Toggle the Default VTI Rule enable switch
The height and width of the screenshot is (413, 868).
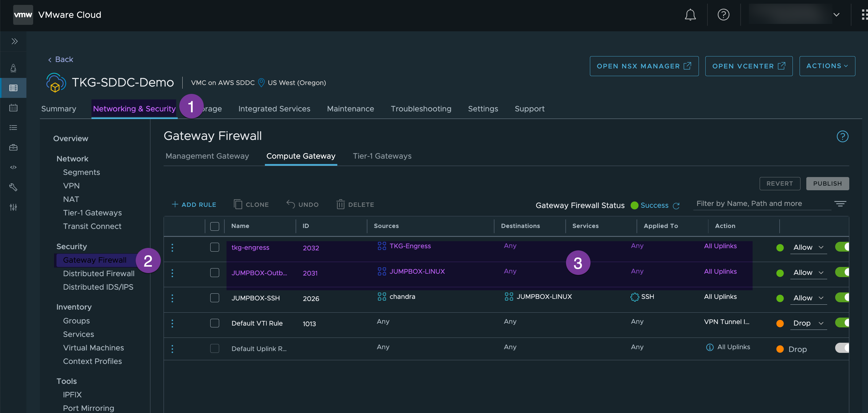click(842, 323)
